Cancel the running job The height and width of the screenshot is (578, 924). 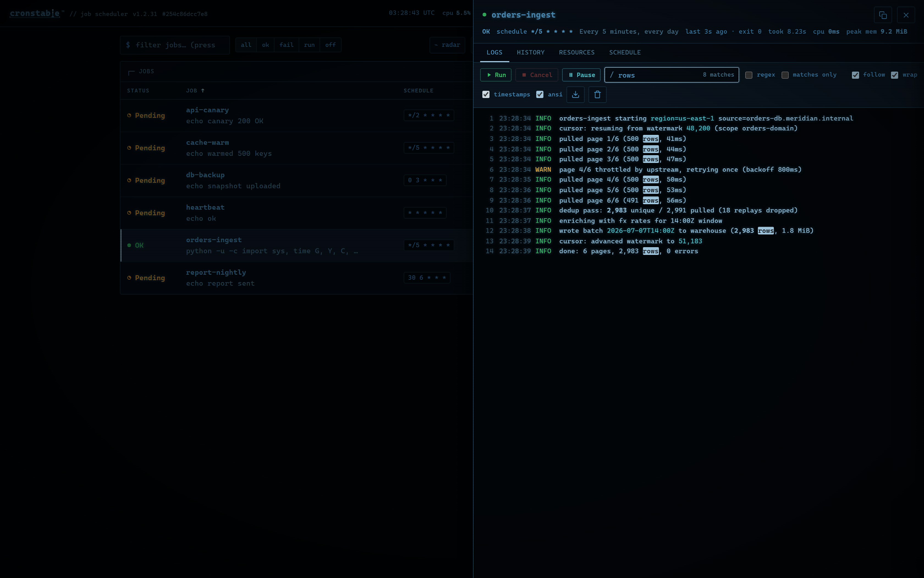click(537, 75)
